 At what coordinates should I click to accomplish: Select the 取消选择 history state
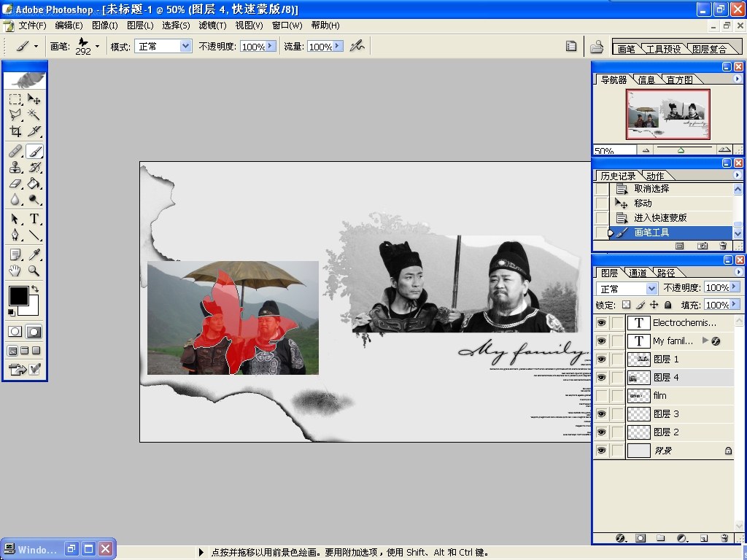pos(671,189)
